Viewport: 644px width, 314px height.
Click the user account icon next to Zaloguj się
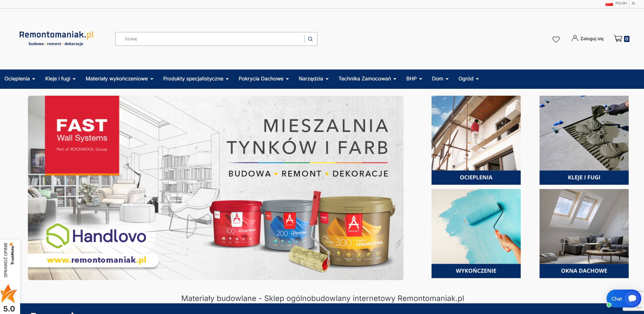pos(575,38)
